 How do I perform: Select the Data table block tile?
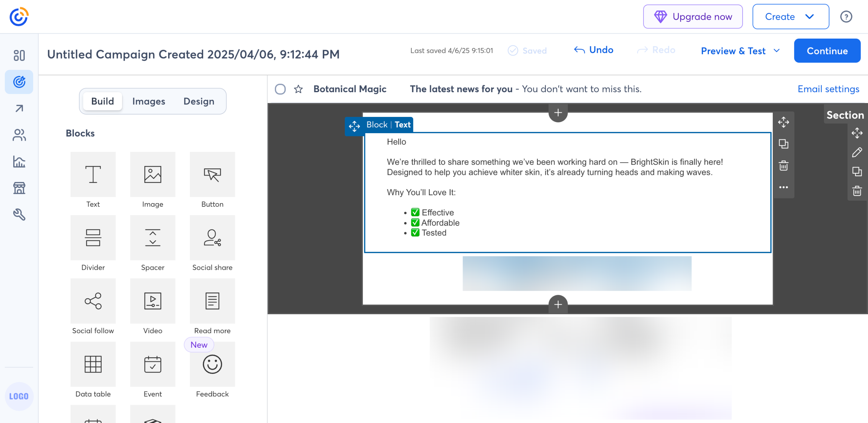93,364
